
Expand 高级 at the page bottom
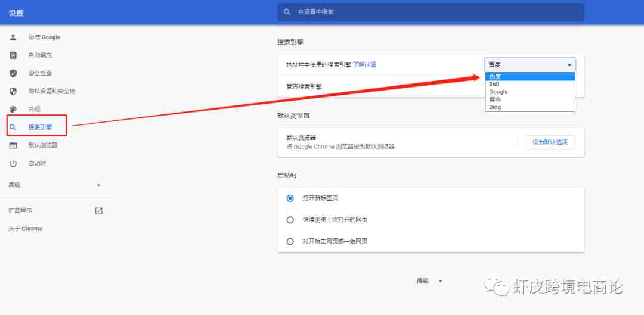pos(423,281)
